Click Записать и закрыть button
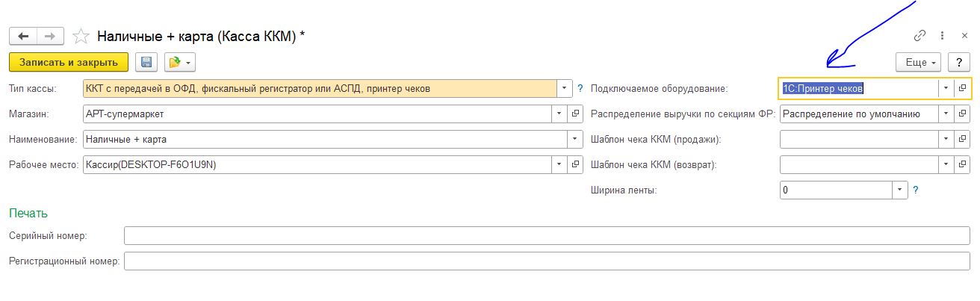 click(69, 62)
